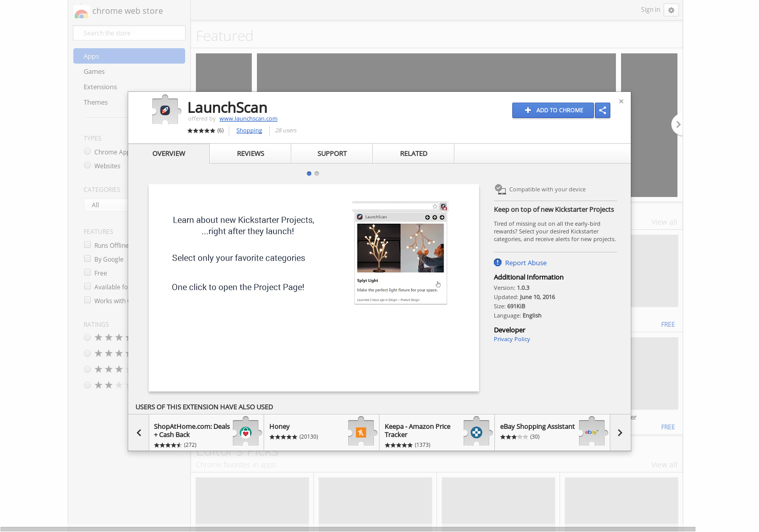Open the settings gear in the top right

click(x=671, y=10)
